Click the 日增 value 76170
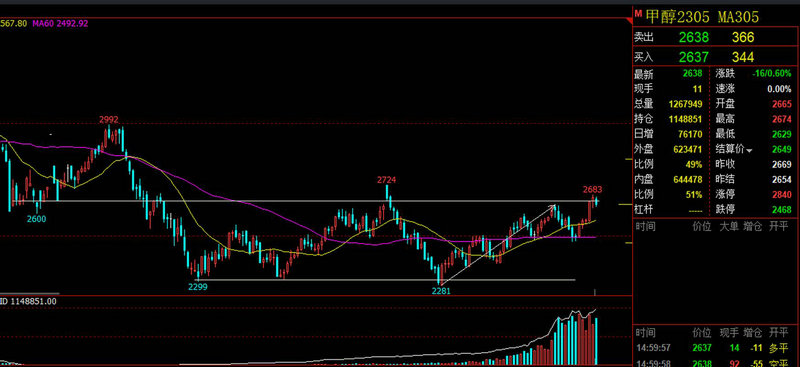Image resolution: width=800 pixels, height=367 pixels. [x=690, y=134]
